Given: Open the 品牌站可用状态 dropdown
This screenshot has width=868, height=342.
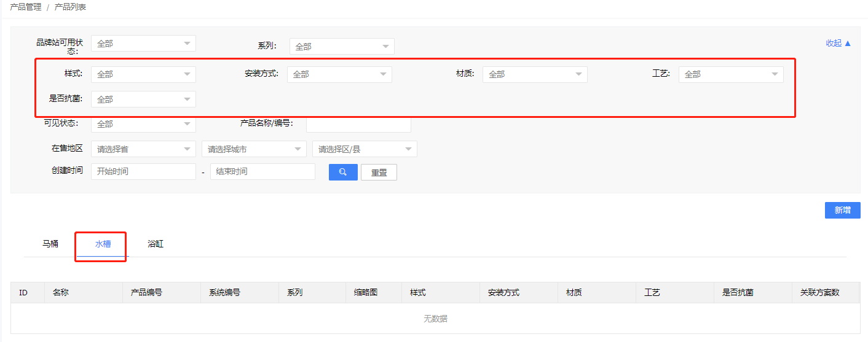Looking at the screenshot, I should [x=143, y=44].
